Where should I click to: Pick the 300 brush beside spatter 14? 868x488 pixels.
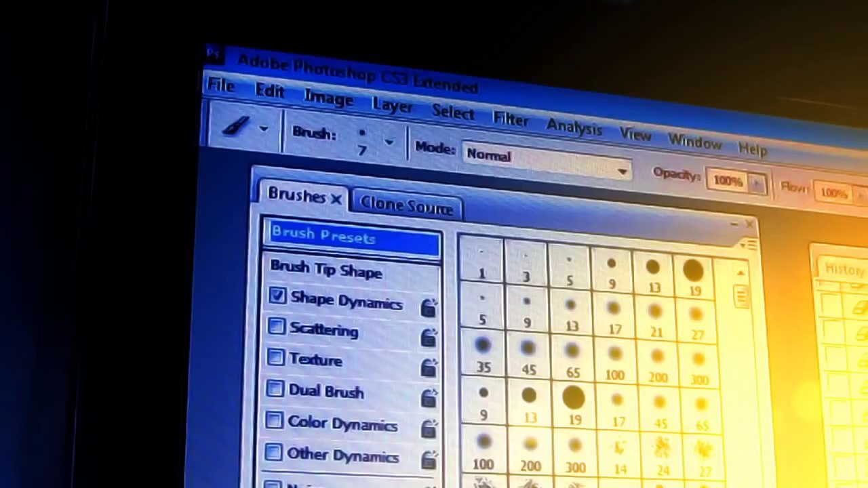tap(575, 455)
